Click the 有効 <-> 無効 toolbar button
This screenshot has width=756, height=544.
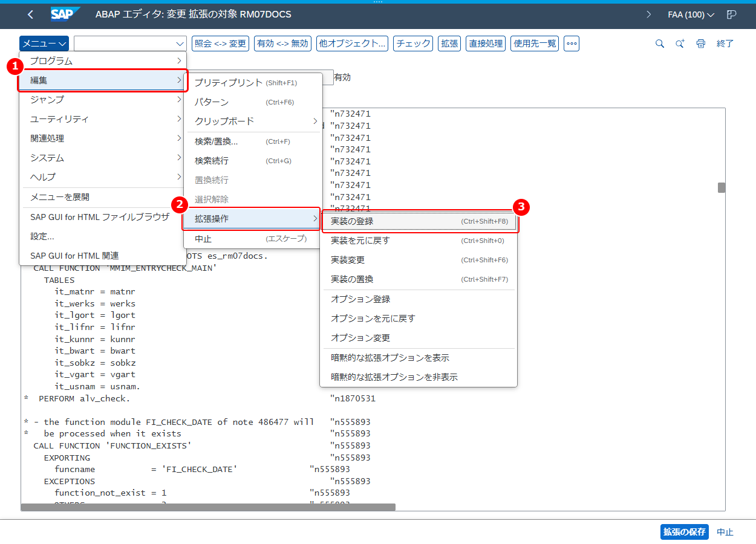(x=282, y=44)
